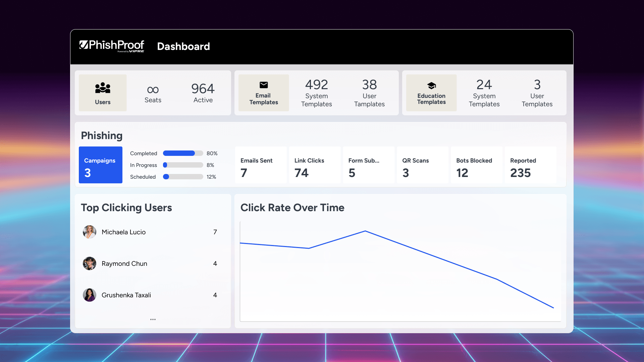Viewport: 644px width, 362px height.
Task: Click the Users group icon
Action: tap(103, 88)
